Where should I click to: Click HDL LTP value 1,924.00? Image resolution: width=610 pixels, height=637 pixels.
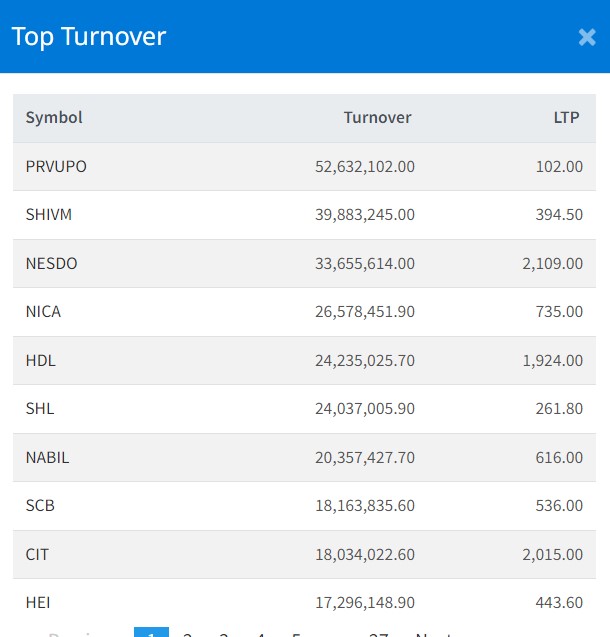(x=552, y=360)
